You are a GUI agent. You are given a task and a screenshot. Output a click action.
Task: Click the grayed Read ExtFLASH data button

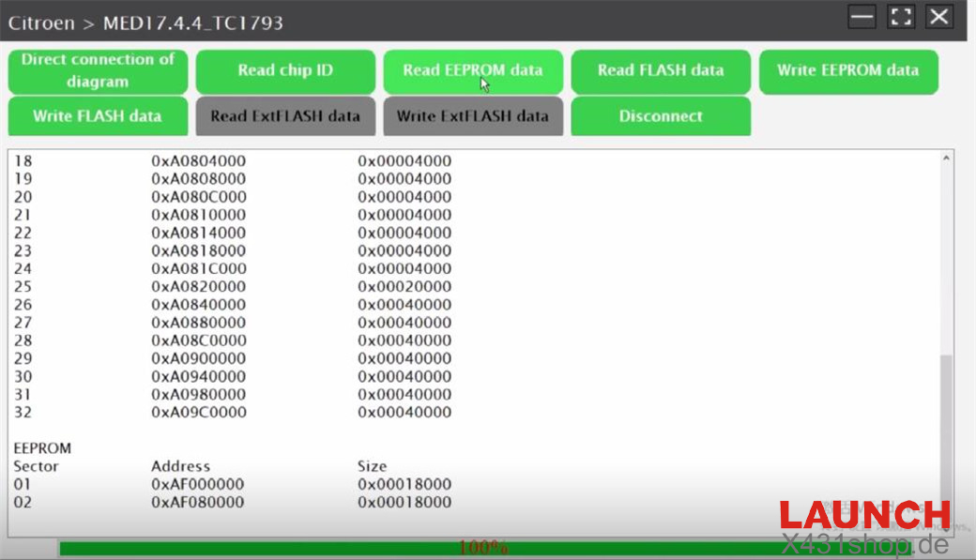pos(285,116)
